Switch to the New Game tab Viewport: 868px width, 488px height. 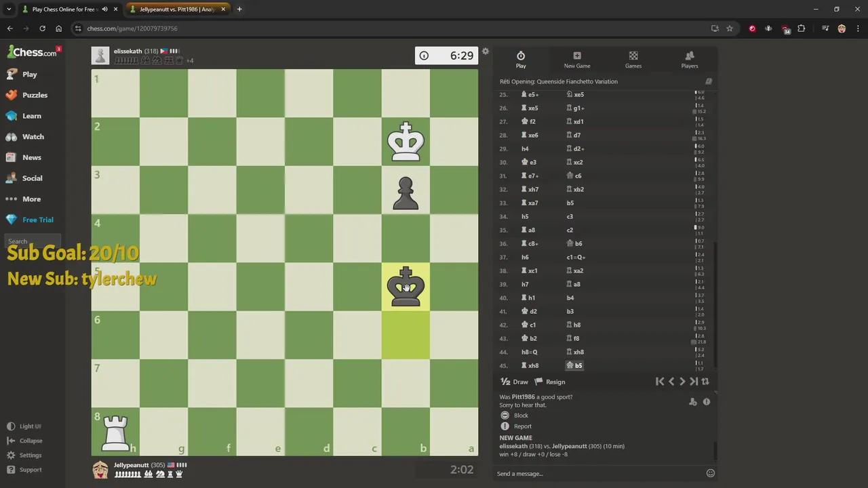coord(577,60)
